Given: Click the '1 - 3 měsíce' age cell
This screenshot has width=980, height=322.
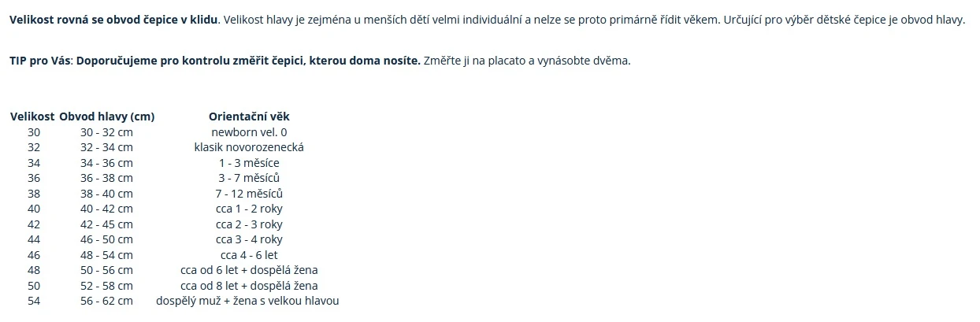Looking at the screenshot, I should (x=249, y=163).
